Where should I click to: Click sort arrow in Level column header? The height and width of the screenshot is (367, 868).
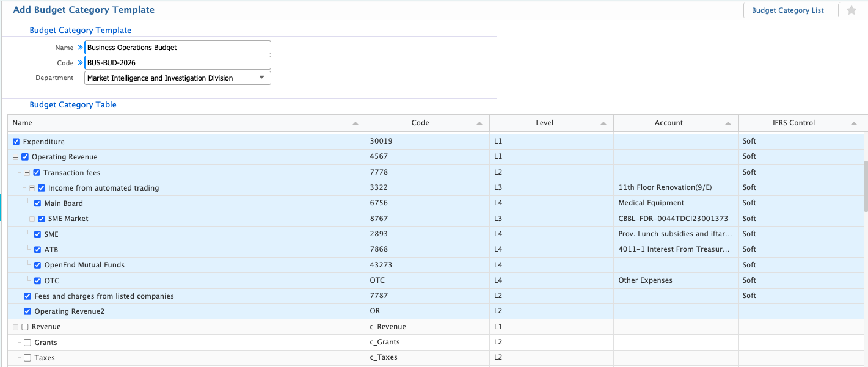(604, 123)
